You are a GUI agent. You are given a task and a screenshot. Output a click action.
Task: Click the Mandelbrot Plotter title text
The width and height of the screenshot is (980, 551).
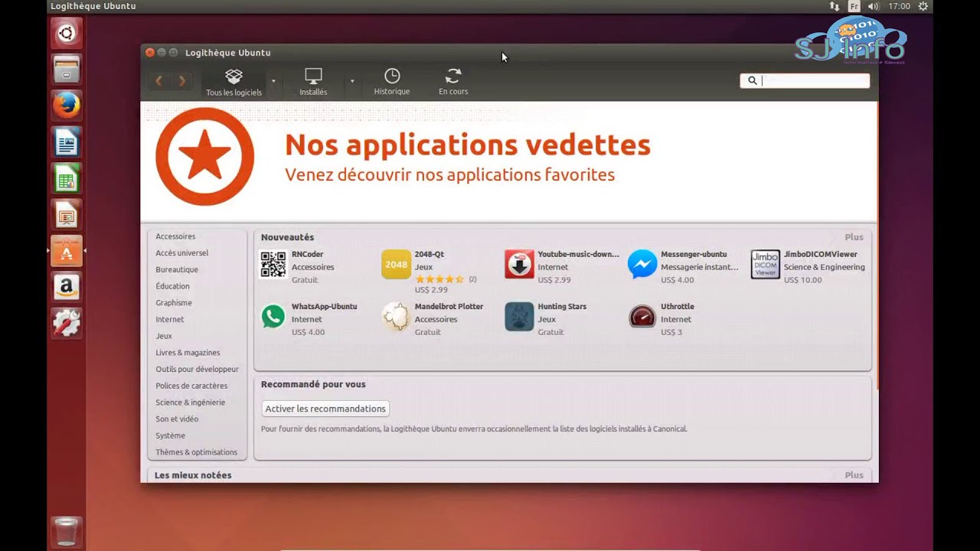[x=449, y=306]
